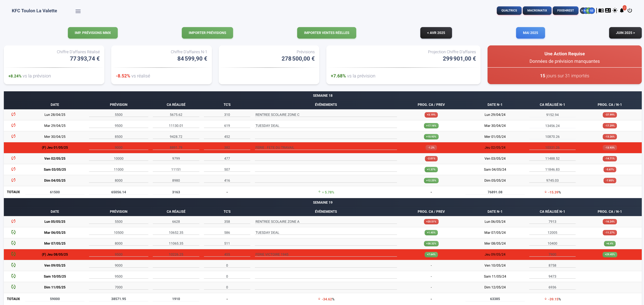Toggle the light/dark theme sun icon
Image resolution: width=644 pixels, height=305 pixels.
pos(615,11)
